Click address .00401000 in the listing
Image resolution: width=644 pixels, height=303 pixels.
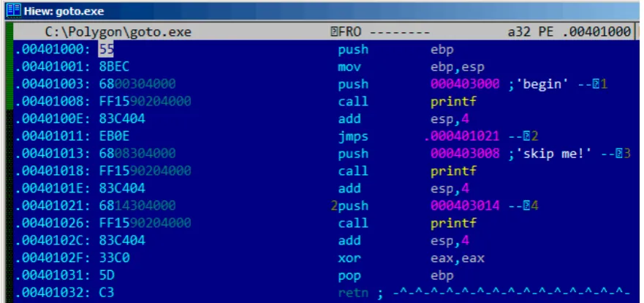tap(53, 49)
